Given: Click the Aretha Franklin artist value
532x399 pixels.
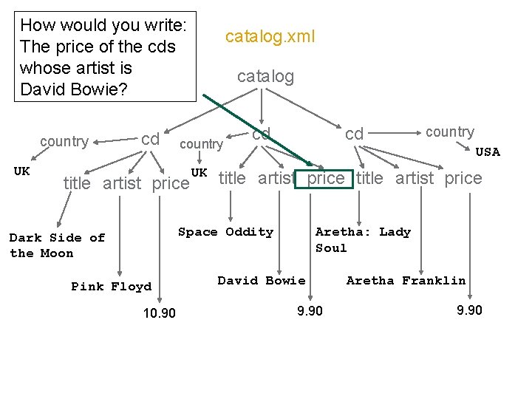Looking at the screenshot, I should (x=406, y=281).
